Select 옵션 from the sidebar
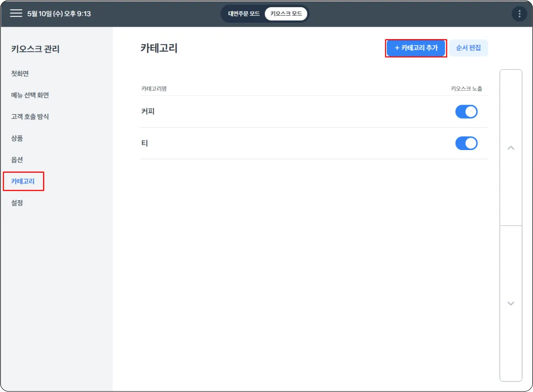This screenshot has width=533, height=392. click(17, 160)
